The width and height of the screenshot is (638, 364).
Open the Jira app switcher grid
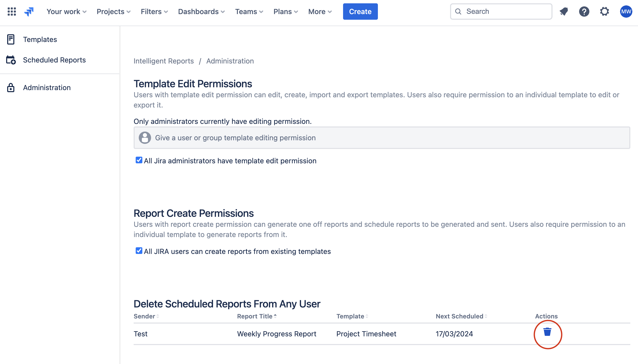coord(11,11)
